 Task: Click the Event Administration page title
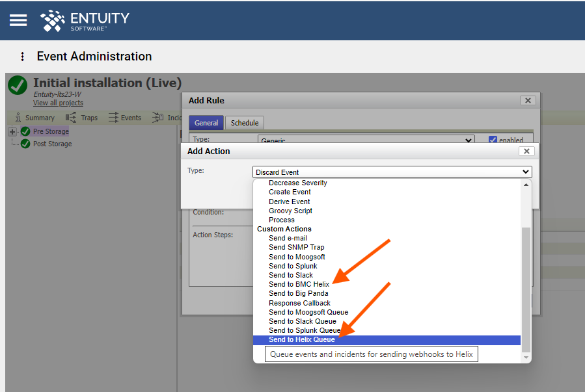[x=94, y=57]
